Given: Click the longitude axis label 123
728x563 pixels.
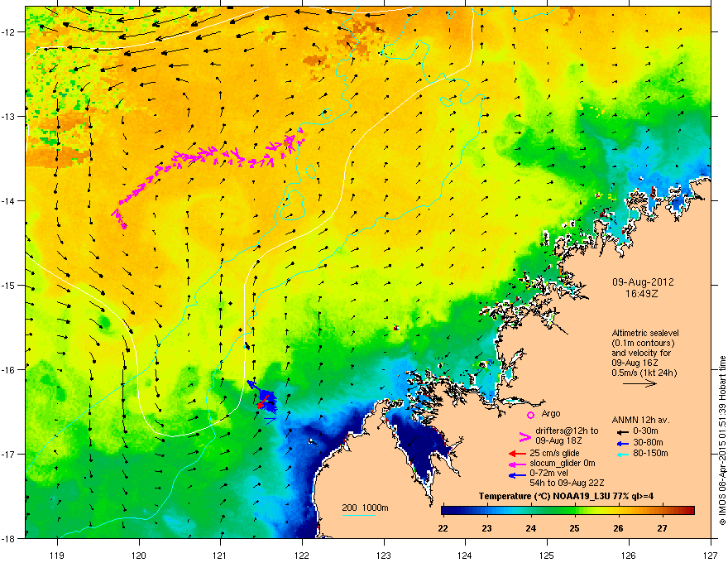Looking at the screenshot, I should coord(384,556).
